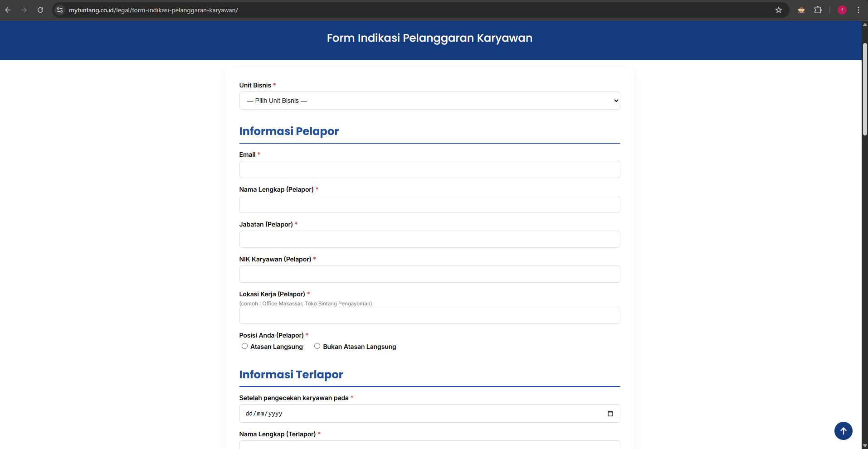
Task: Open the calendar picker icon in date field
Action: click(x=610, y=414)
